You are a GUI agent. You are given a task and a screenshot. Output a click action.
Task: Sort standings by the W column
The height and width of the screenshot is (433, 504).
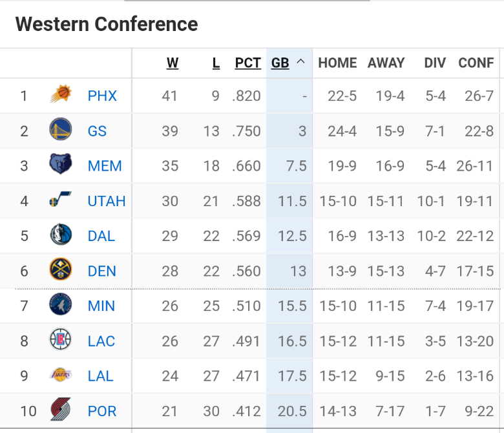(x=173, y=63)
